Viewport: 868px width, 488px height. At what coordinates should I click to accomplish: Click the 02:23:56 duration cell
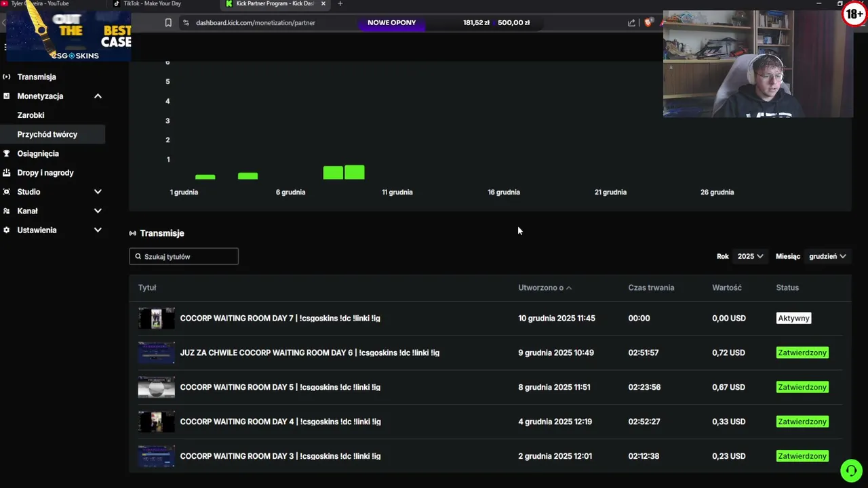tap(644, 387)
